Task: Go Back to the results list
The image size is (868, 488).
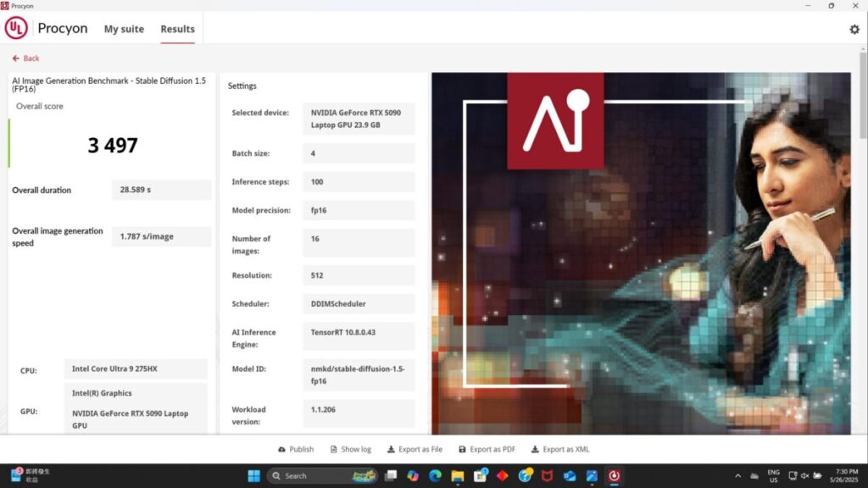Action: (x=25, y=58)
